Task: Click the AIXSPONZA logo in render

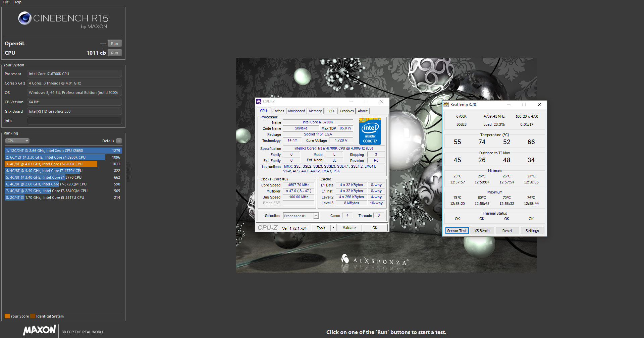Action: pyautogui.click(x=375, y=260)
